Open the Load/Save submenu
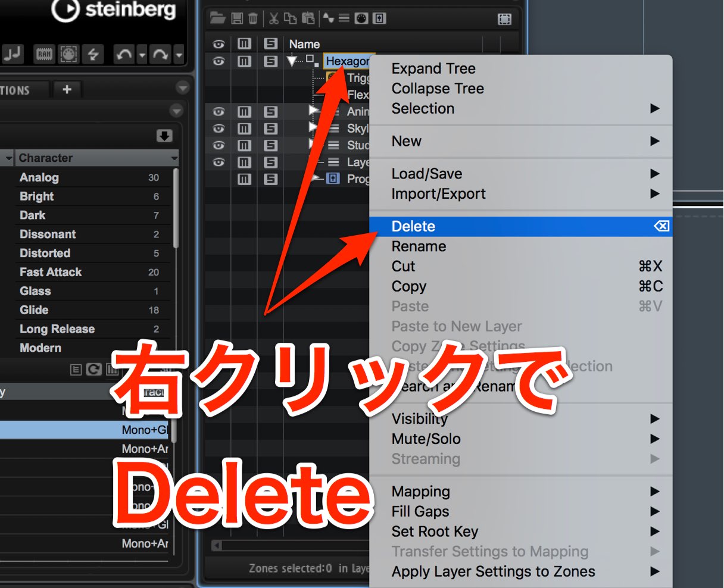The height and width of the screenshot is (588, 724). [521, 174]
